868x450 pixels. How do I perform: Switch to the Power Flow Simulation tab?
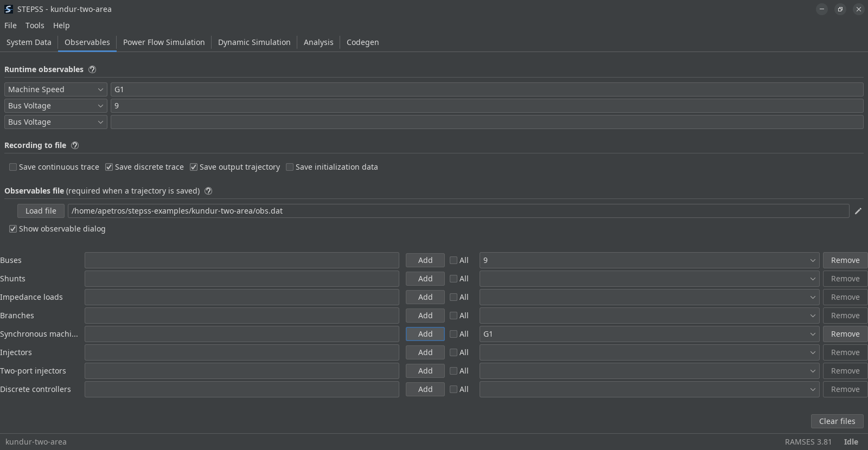click(164, 42)
